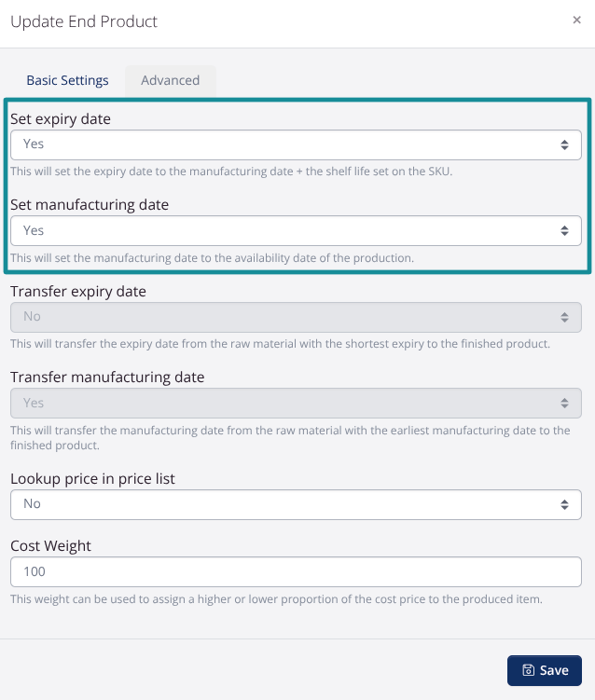Click the arrows icon on Transfer expiry date
The height and width of the screenshot is (700, 595).
pyautogui.click(x=564, y=317)
